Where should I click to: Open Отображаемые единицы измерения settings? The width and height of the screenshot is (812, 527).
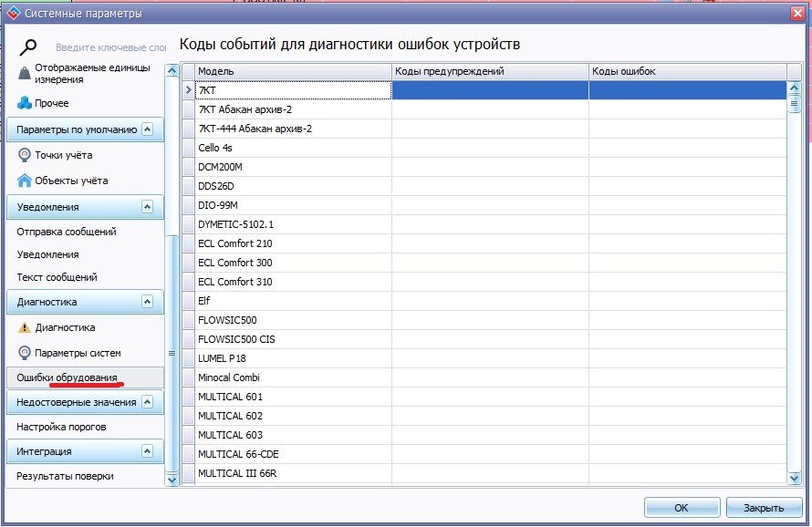[x=93, y=74]
